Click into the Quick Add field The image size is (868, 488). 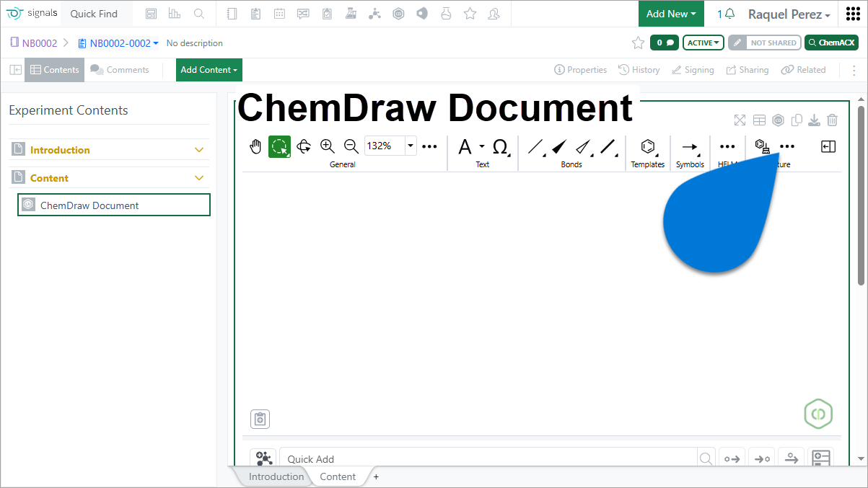click(x=491, y=459)
